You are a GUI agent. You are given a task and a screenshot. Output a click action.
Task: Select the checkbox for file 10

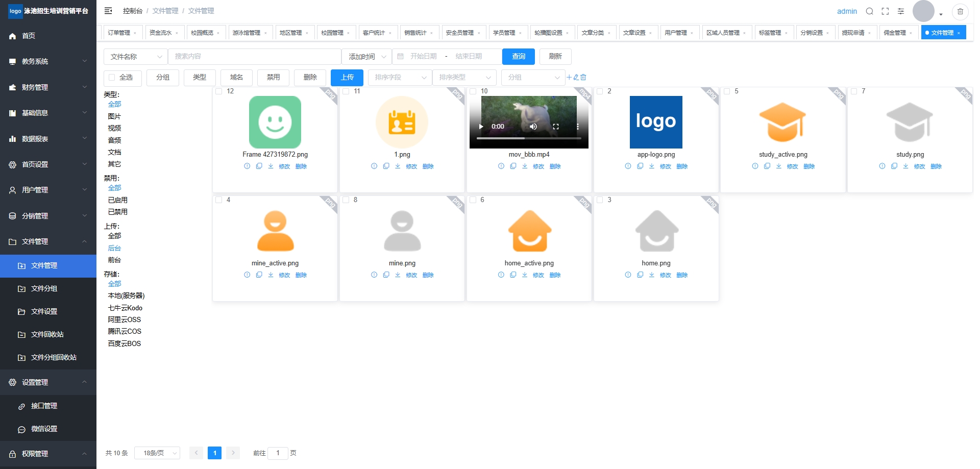(473, 91)
